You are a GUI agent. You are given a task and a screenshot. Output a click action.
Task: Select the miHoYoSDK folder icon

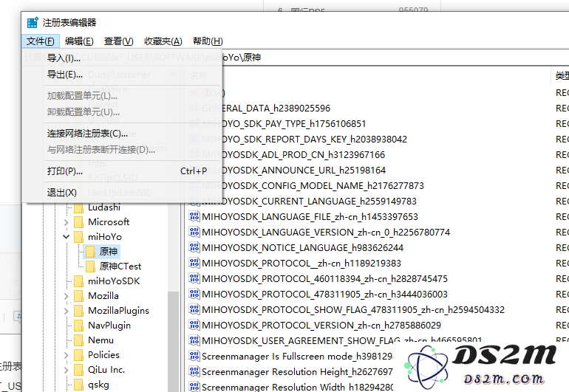[78, 281]
